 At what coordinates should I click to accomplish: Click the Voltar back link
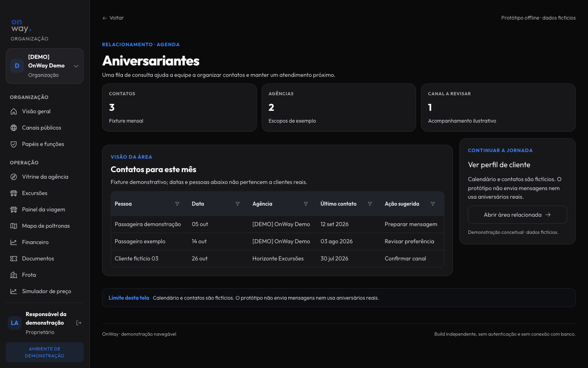113,18
